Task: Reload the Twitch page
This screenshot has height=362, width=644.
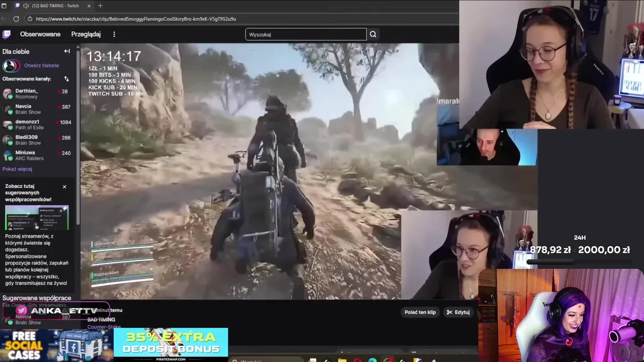Action: tap(16, 19)
